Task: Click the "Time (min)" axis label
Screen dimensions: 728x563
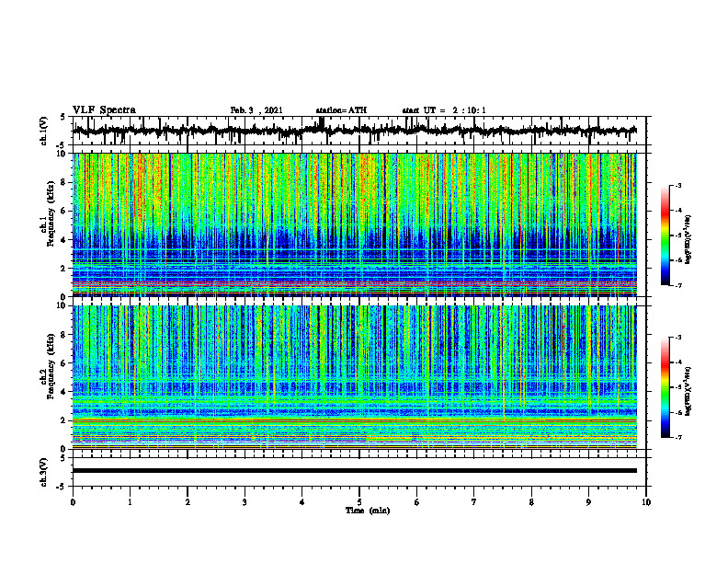Action: click(x=368, y=511)
